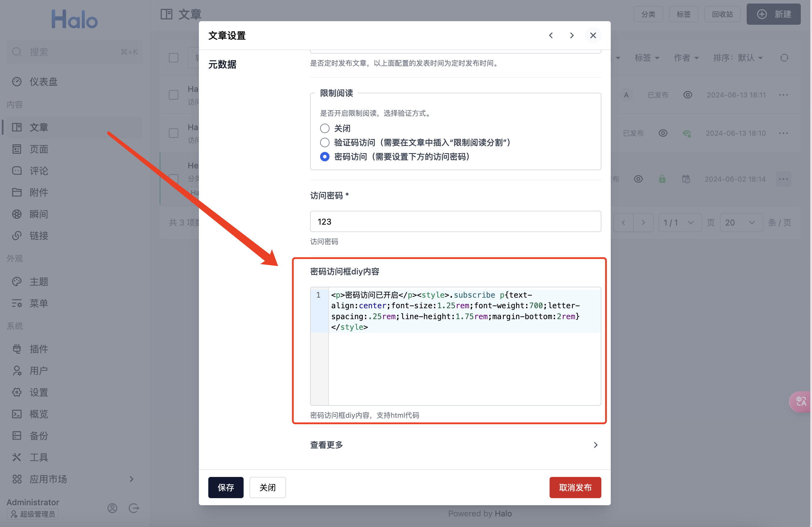The image size is (812, 527).
Task: Select the 关闭 radio option under 限制阅读
Action: 325,128
